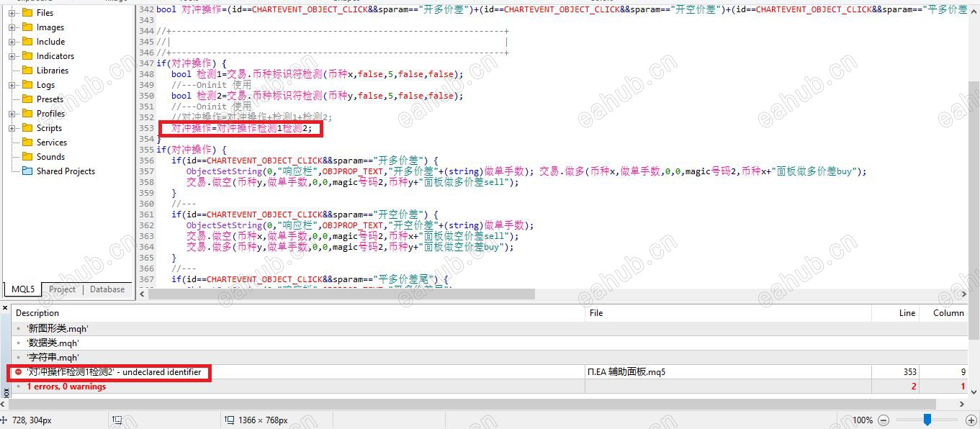Select the 'undeclared identifier' error row

(490, 372)
